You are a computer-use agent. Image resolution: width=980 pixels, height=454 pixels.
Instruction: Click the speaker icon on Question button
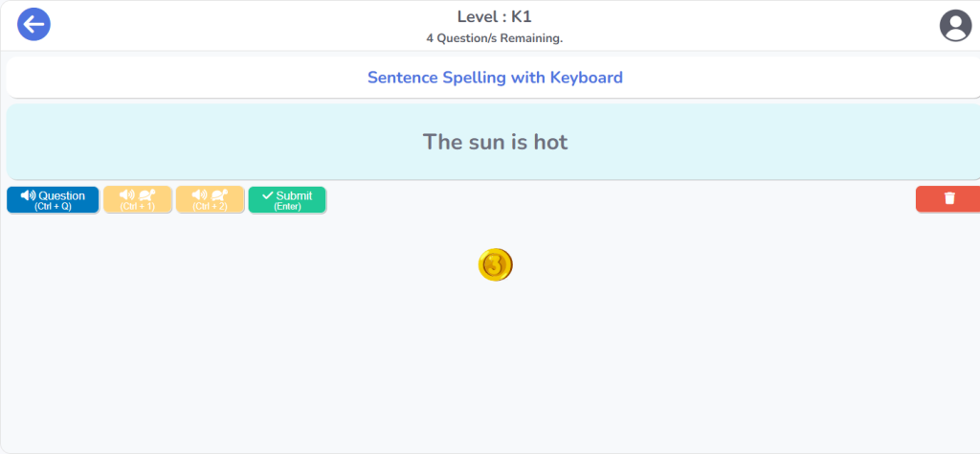(x=28, y=195)
